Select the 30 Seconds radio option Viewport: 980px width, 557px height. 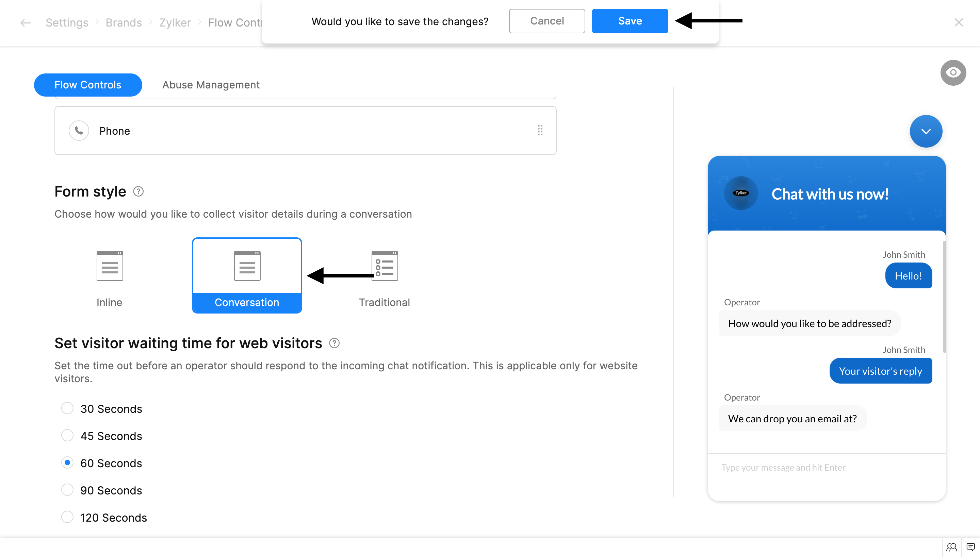(x=67, y=408)
